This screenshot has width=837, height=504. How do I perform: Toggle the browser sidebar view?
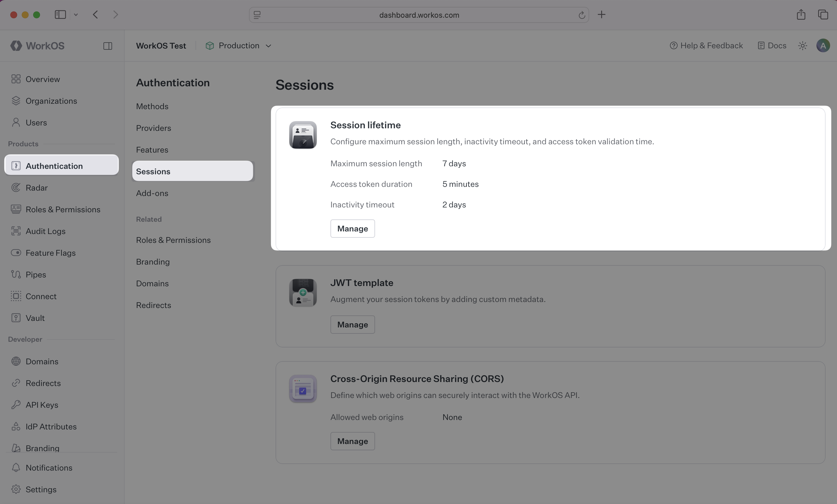click(60, 15)
